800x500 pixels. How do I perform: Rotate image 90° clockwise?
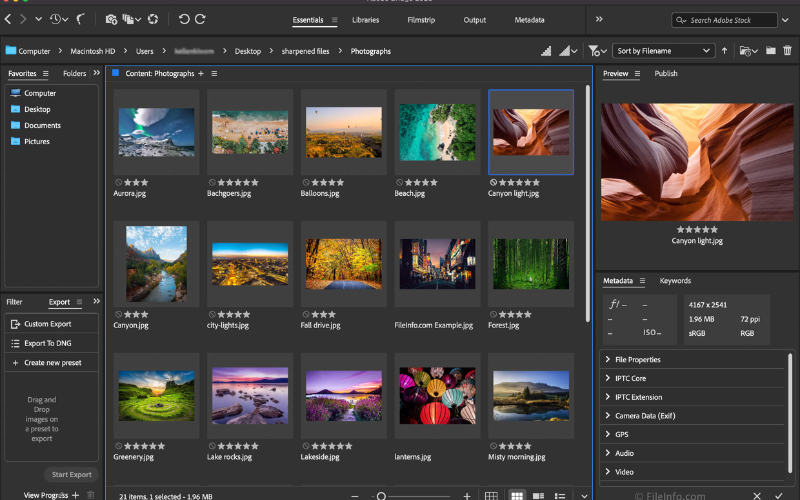201,19
